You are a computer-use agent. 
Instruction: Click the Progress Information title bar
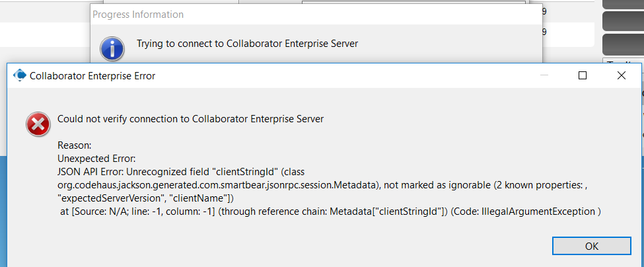pos(264,14)
